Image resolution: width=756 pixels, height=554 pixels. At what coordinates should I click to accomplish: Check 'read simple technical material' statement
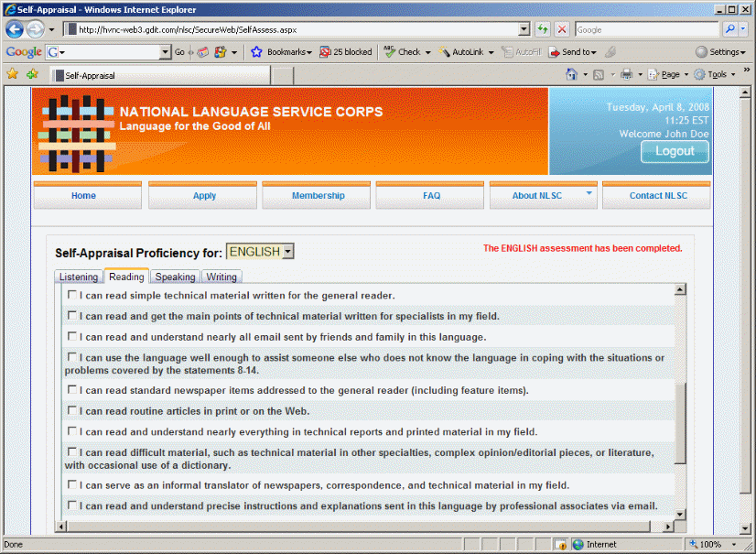pos(71,294)
